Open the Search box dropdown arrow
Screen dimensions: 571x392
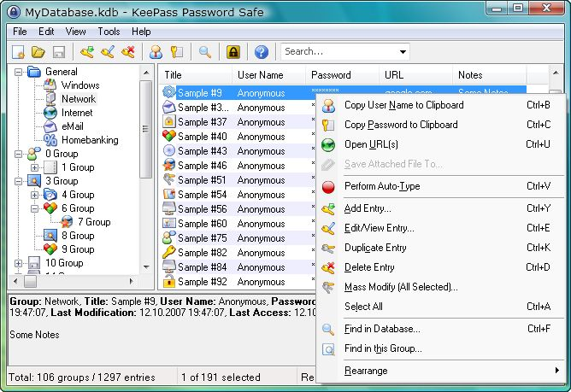click(401, 52)
